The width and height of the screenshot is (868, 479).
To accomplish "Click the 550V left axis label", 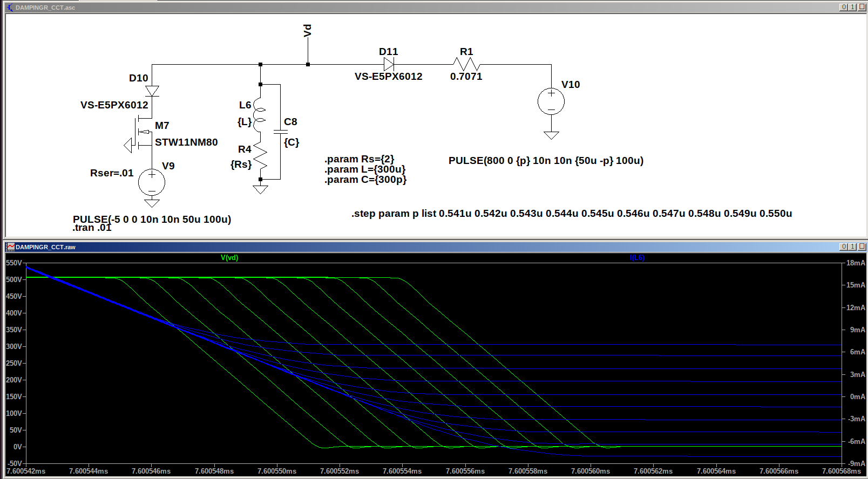I will pyautogui.click(x=13, y=263).
